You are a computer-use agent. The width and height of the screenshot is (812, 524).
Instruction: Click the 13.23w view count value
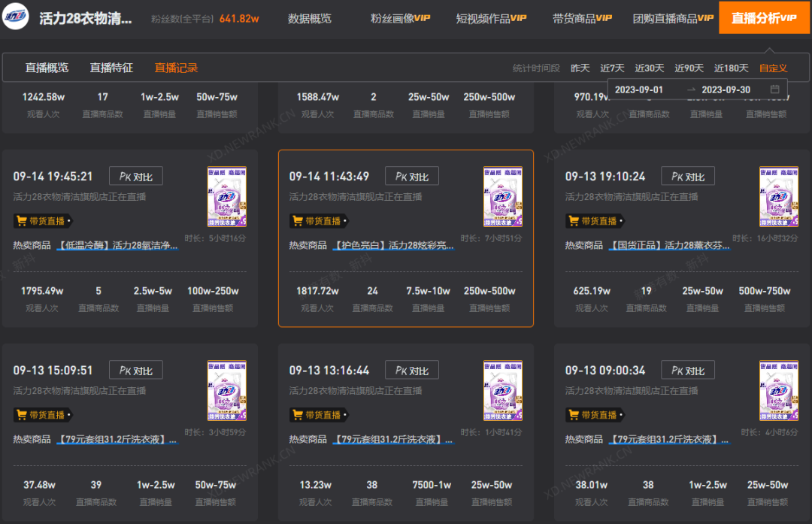[315, 485]
